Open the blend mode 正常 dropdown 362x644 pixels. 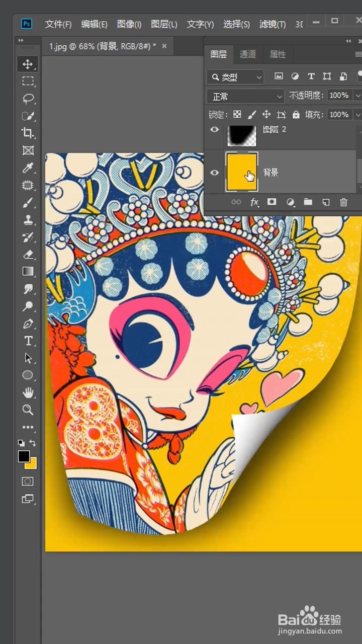pyautogui.click(x=246, y=96)
